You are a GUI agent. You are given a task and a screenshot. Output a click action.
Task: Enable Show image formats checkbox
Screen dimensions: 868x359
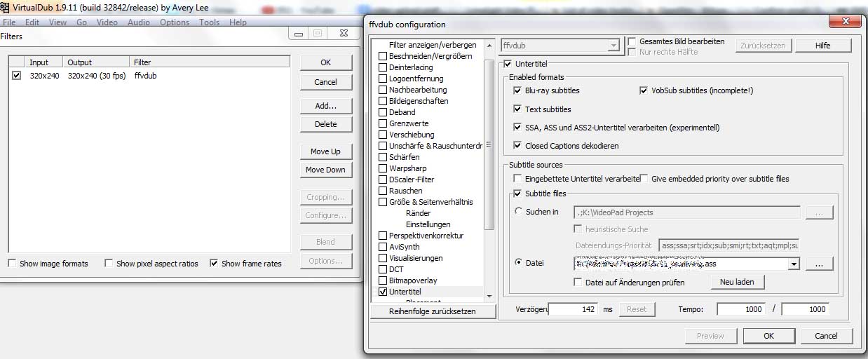click(x=13, y=264)
